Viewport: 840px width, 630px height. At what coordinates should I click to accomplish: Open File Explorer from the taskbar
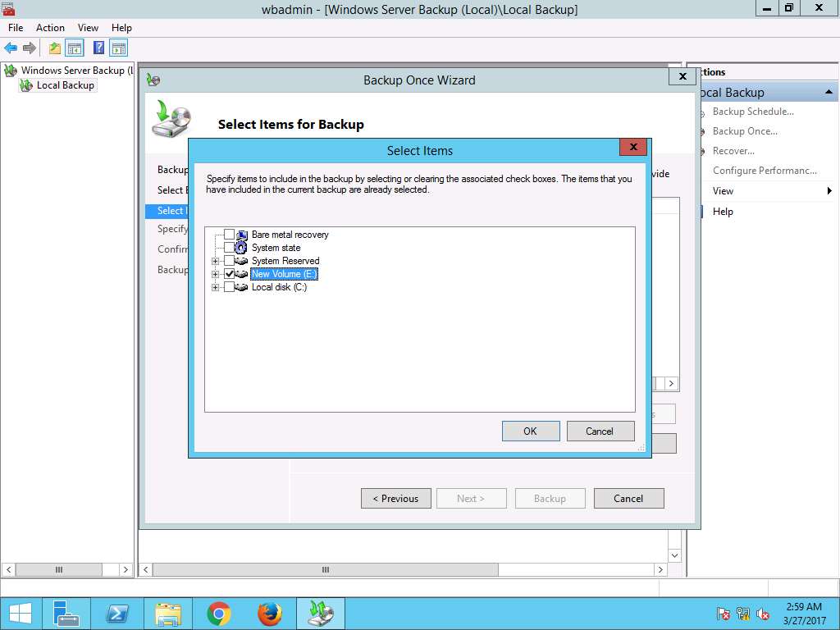pos(167,614)
